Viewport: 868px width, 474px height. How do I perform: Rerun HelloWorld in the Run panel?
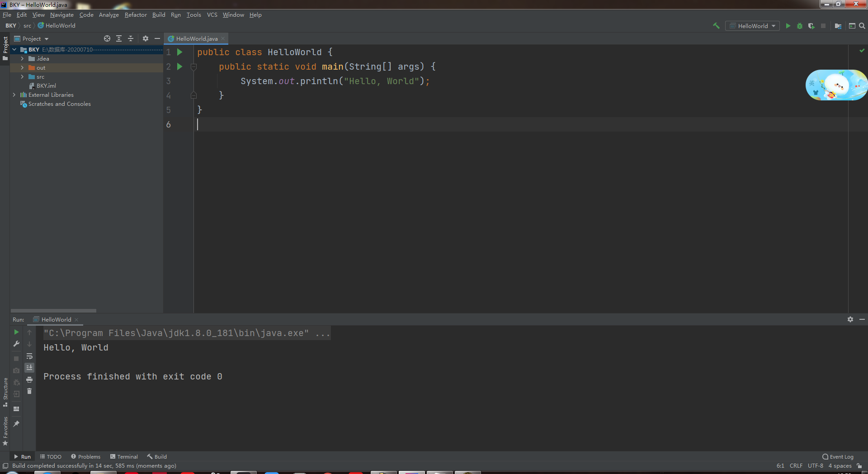coord(16,332)
